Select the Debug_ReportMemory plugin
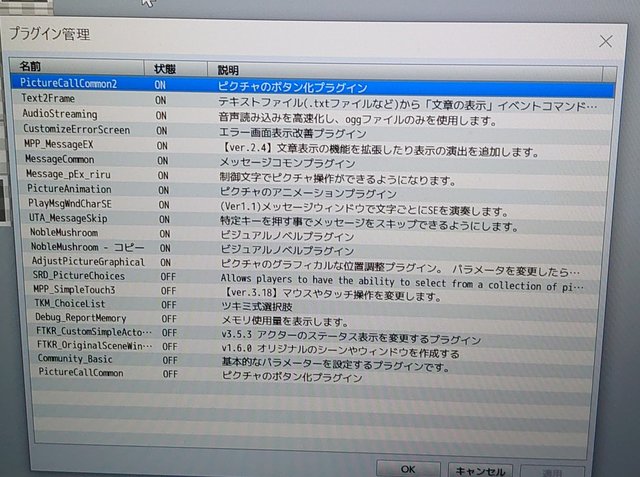The image size is (640, 477). pyautogui.click(x=313, y=319)
